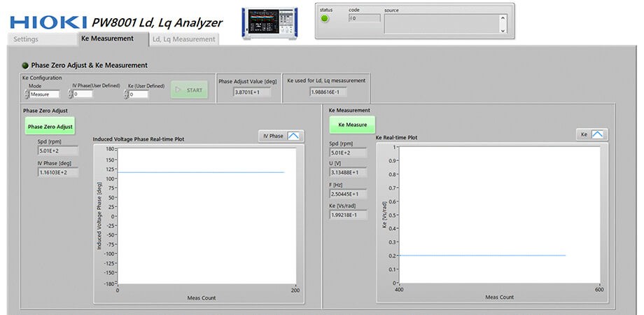The image size is (644, 315).
Task: Select the Ke Measurement tab
Action: click(107, 38)
